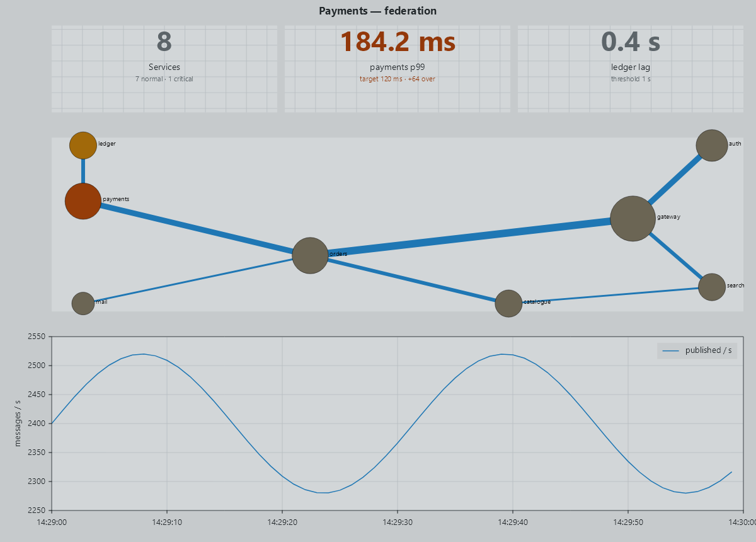Click the auth service node
This screenshot has width=756, height=542.
coord(711,146)
